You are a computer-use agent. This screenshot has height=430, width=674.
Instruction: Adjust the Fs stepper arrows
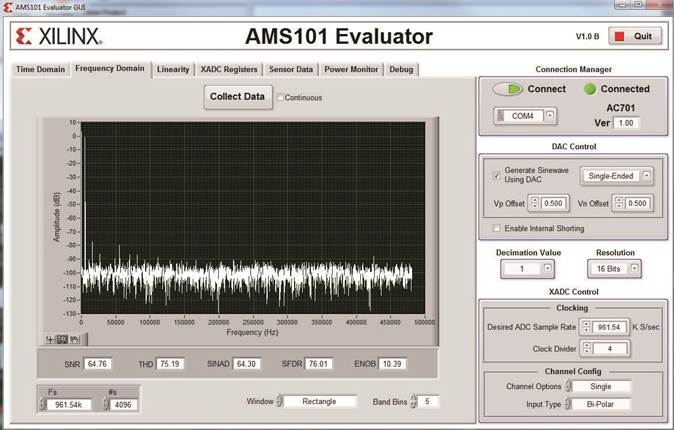coord(43,404)
